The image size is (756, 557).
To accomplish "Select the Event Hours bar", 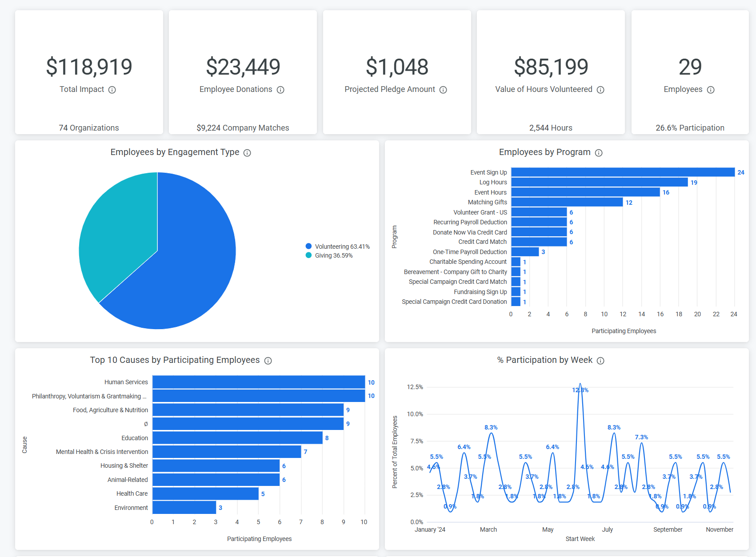I will coord(585,192).
